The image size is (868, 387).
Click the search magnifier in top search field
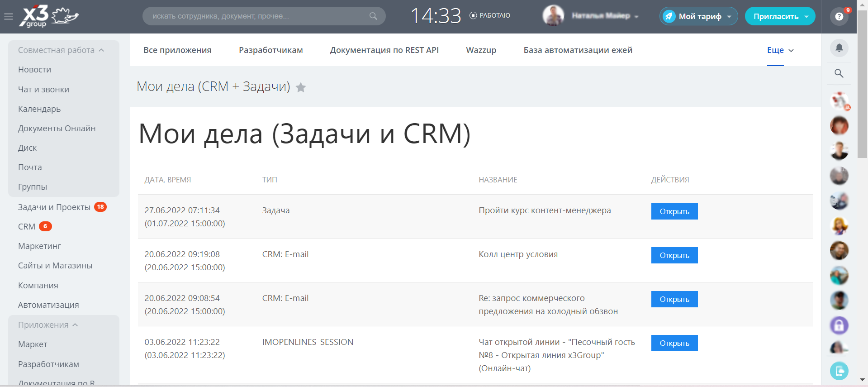pyautogui.click(x=373, y=16)
